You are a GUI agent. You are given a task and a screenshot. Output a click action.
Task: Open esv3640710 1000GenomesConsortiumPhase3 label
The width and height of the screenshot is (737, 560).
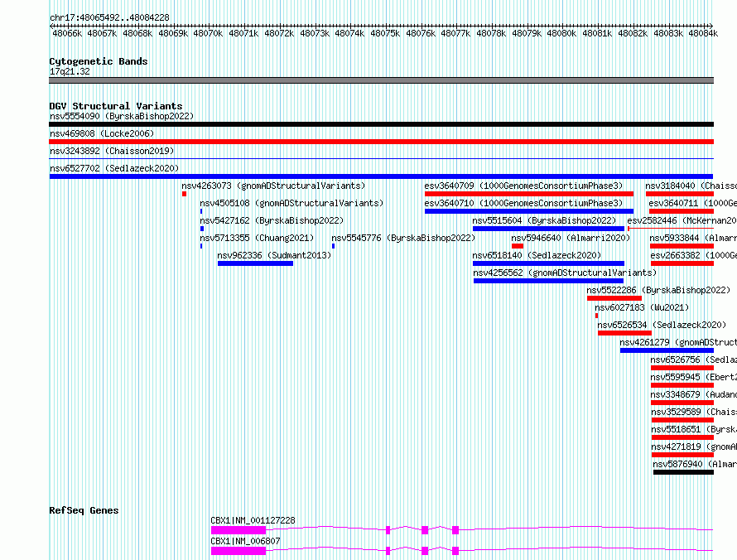[x=523, y=203]
